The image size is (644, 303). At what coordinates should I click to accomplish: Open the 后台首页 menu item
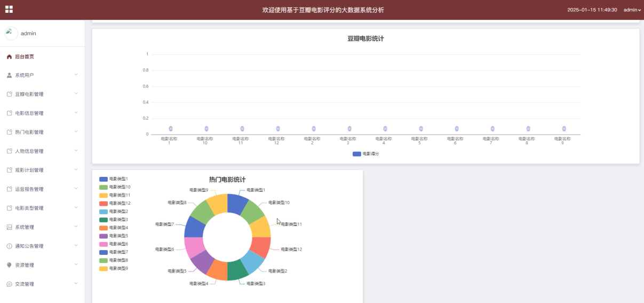pyautogui.click(x=42, y=57)
